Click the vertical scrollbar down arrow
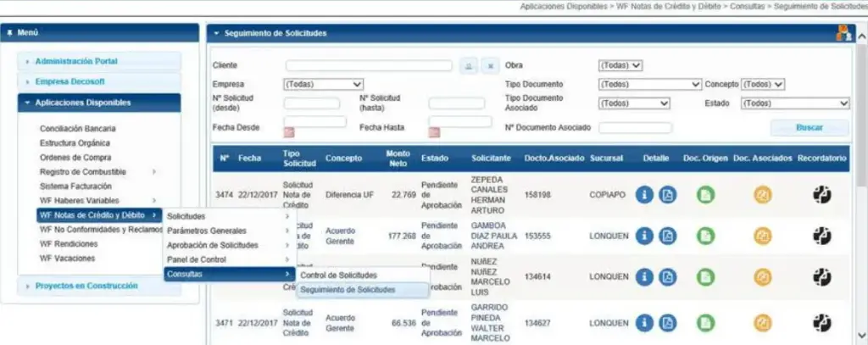This screenshot has width=868, height=345. 862,335
